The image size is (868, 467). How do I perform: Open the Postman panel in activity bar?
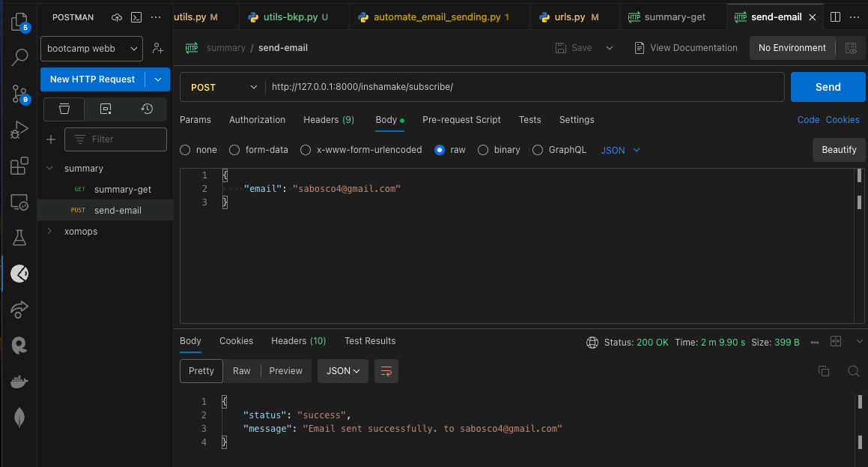tap(19, 274)
